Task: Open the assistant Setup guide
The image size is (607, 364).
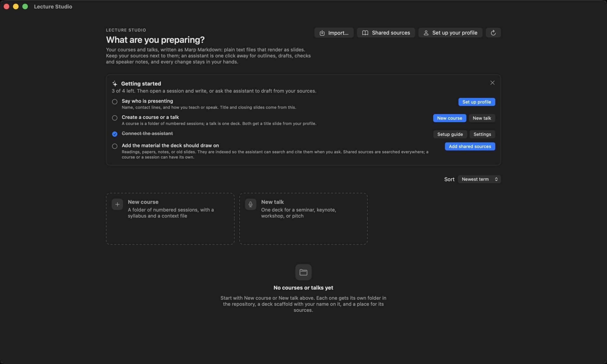Action: coord(450,134)
